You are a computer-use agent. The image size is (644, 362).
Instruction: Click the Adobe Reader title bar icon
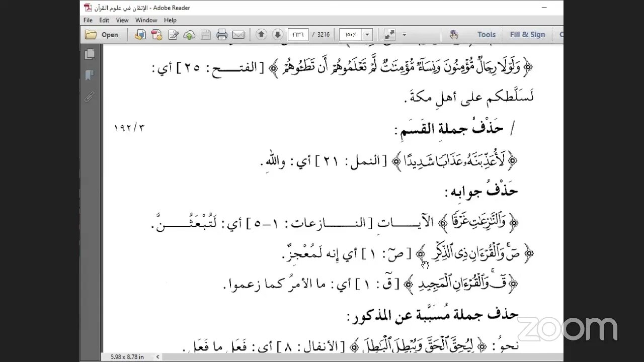tap(88, 8)
